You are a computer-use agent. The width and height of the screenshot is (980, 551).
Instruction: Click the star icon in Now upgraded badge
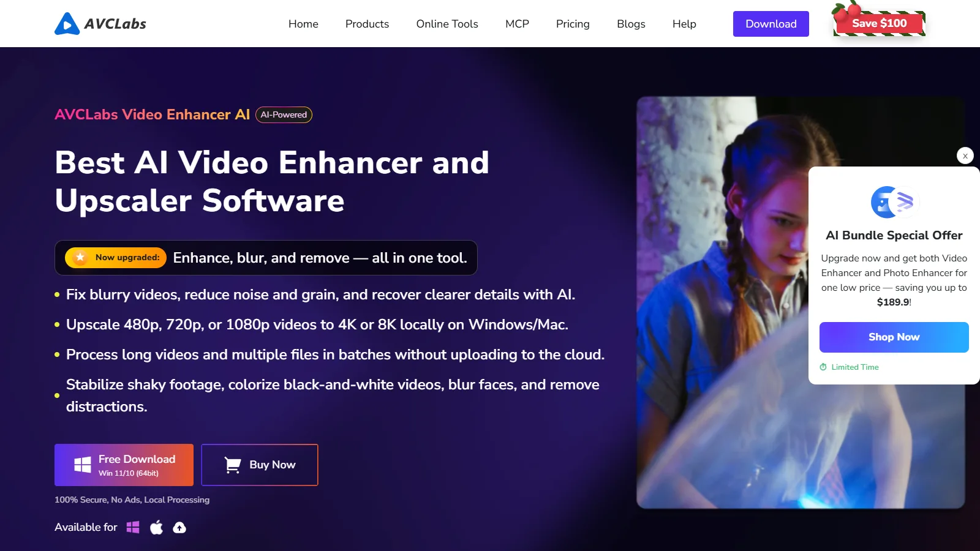coord(80,258)
